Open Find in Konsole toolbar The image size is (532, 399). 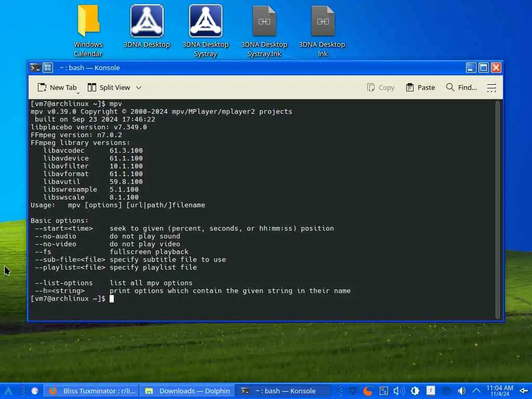pyautogui.click(x=461, y=87)
